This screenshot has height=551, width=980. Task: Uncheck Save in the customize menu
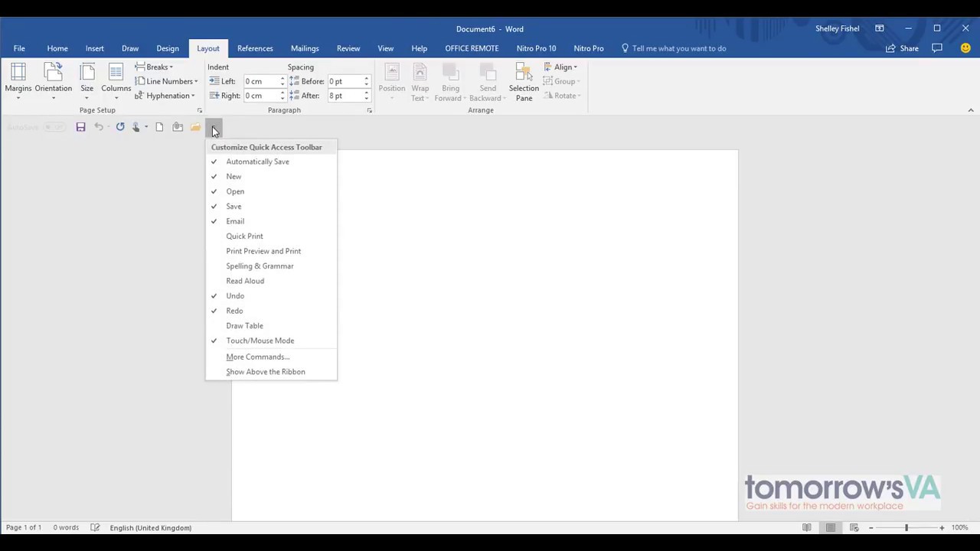[x=271, y=207]
